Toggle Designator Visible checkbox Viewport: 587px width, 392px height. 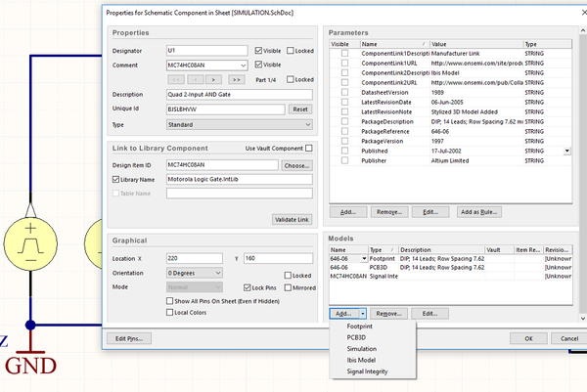coord(258,51)
